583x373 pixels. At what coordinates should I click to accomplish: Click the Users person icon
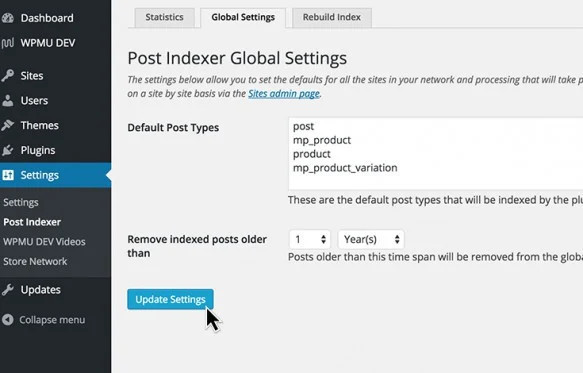(7, 100)
